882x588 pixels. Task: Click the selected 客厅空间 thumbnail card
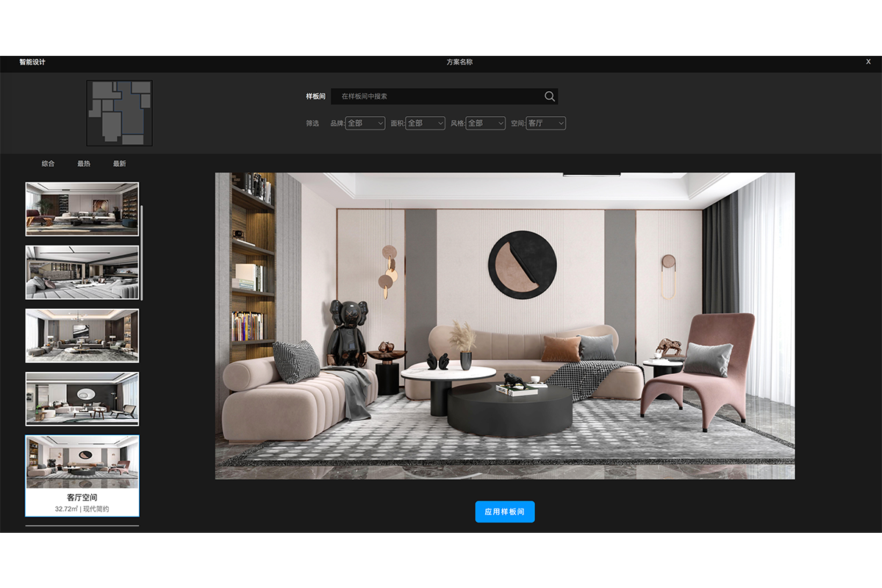click(x=82, y=476)
